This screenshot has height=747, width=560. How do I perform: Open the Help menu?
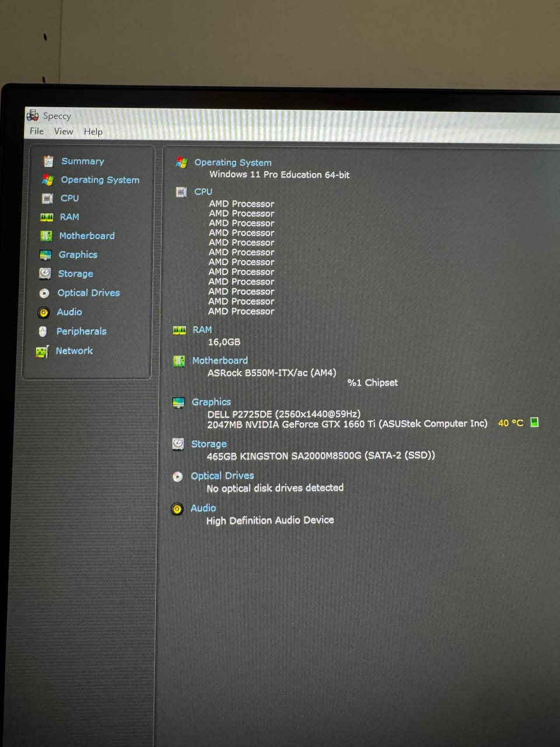click(93, 131)
